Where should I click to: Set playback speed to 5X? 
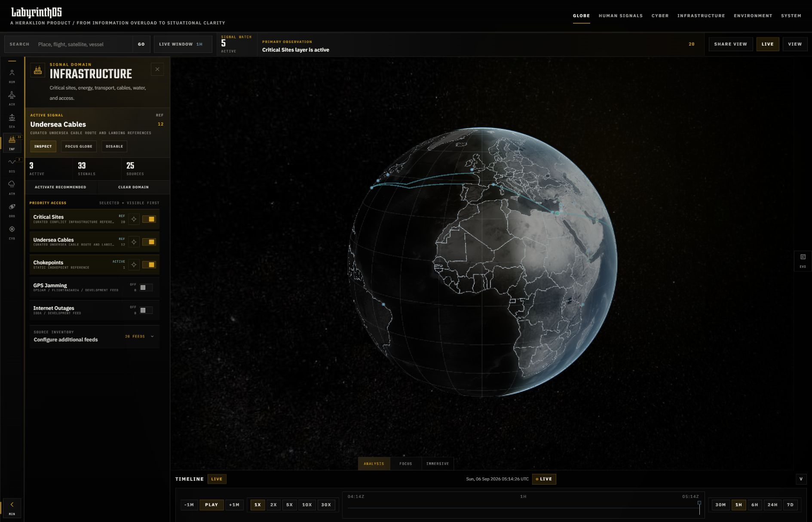click(x=289, y=505)
